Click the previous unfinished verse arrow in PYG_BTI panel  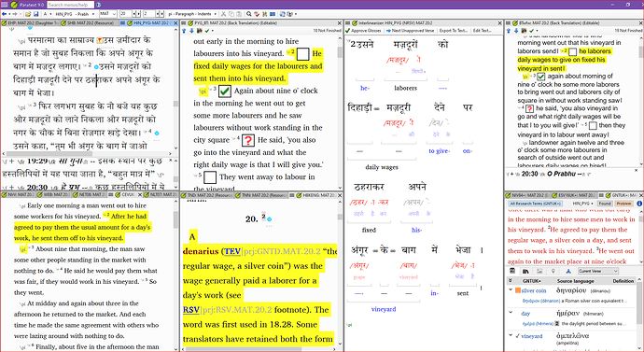coord(184,31)
